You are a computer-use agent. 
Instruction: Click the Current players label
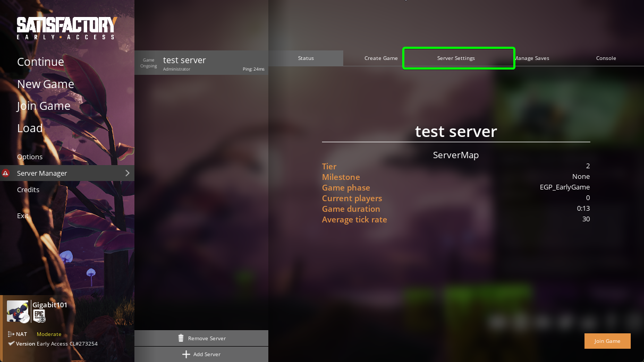click(x=352, y=198)
